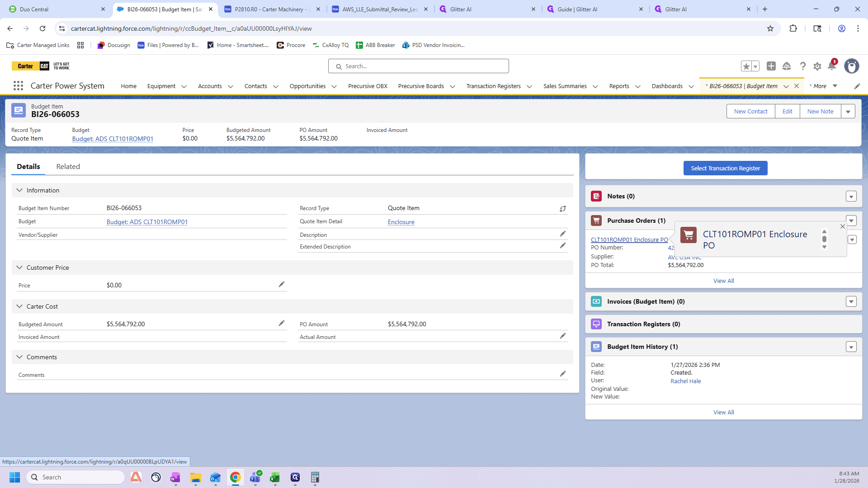Image resolution: width=868 pixels, height=488 pixels.
Task: Collapse the Carter Cost section
Action: pos(19,306)
